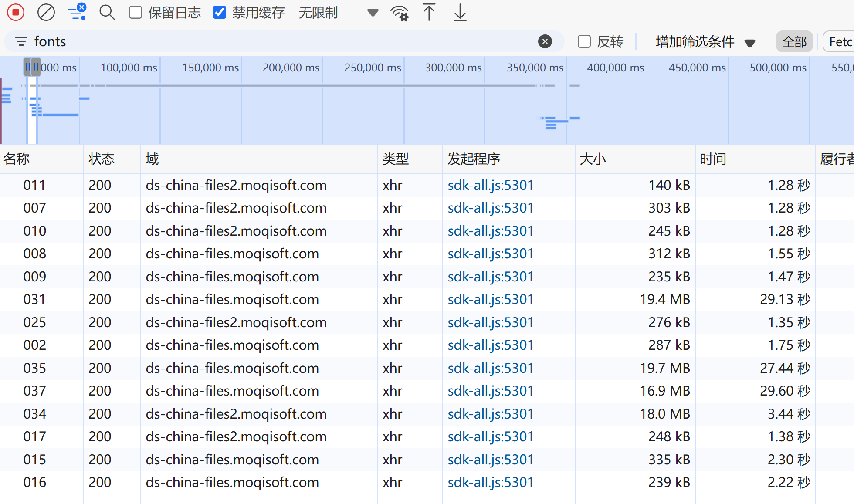854x504 pixels.
Task: Open network conditions wifi settings icon
Action: pos(399,13)
